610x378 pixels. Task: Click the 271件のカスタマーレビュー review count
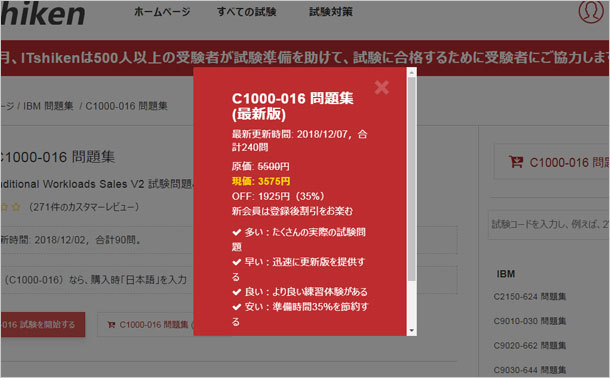(x=84, y=207)
